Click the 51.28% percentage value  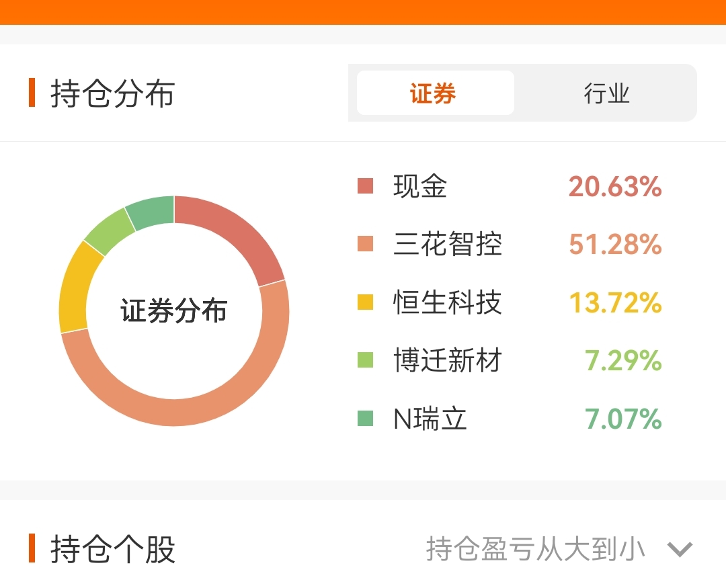pos(615,244)
